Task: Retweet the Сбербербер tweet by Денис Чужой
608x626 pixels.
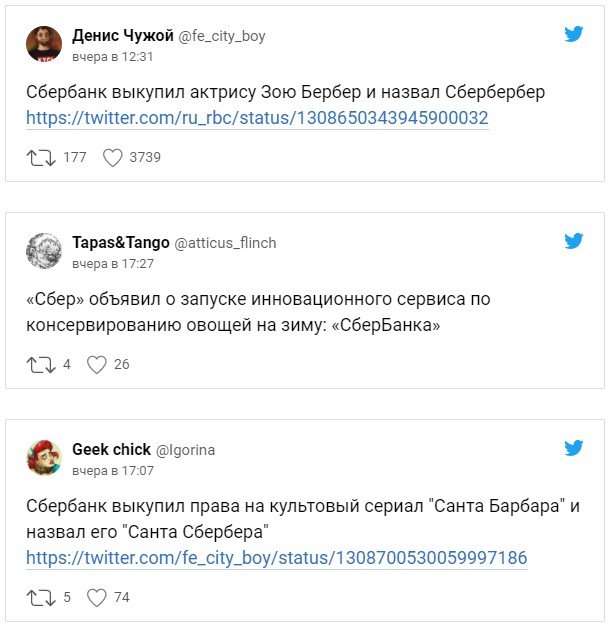Action: pyautogui.click(x=40, y=157)
